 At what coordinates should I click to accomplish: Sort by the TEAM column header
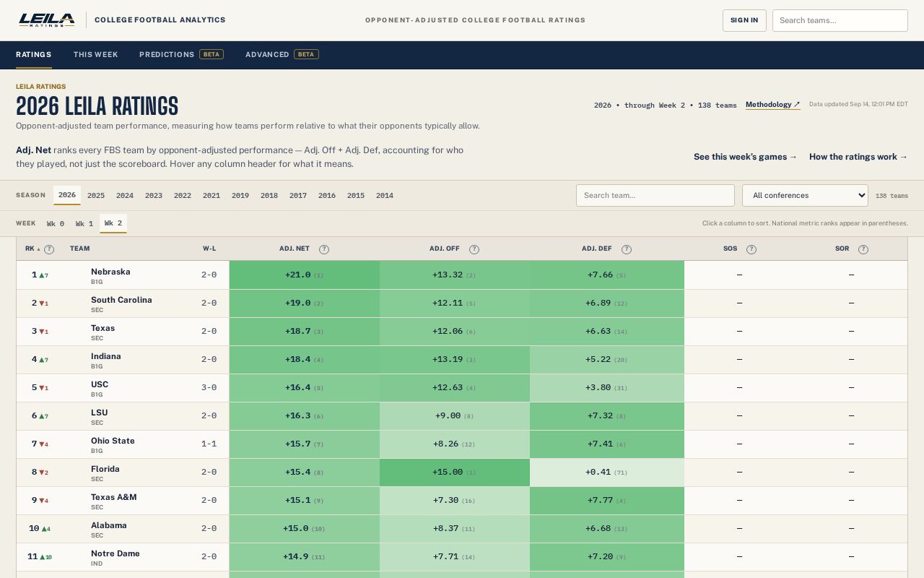(x=80, y=249)
